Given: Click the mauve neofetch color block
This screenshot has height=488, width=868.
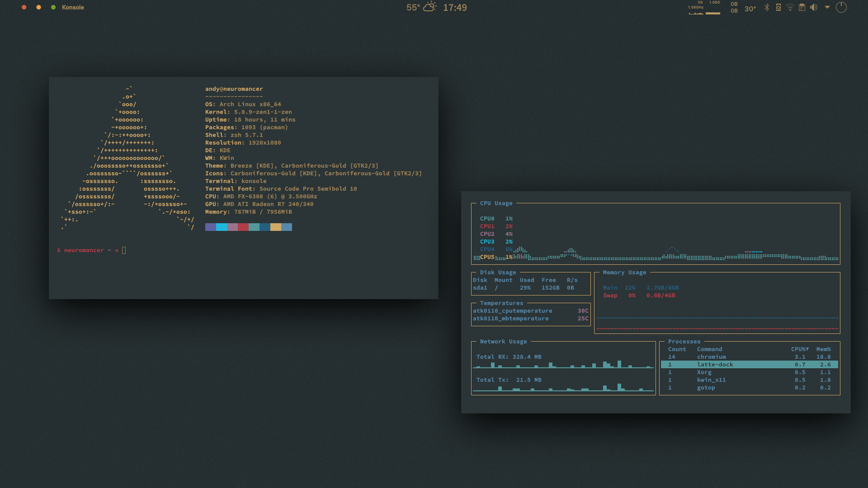Looking at the screenshot, I should click(232, 227).
